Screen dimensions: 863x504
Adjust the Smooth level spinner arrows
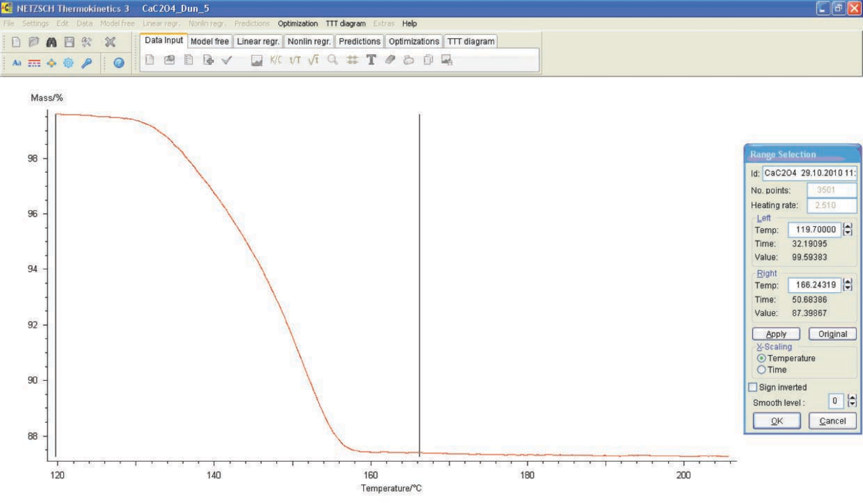852,401
